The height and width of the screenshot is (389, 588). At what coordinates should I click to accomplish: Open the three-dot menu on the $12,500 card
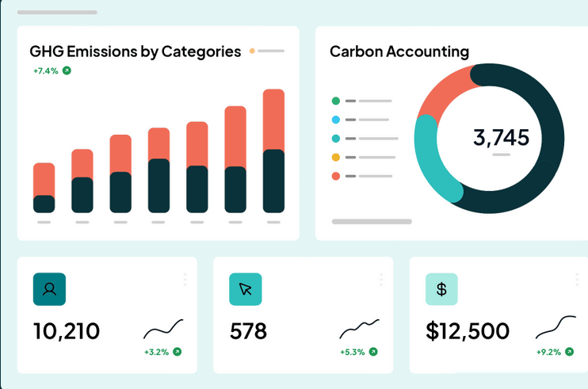click(577, 280)
